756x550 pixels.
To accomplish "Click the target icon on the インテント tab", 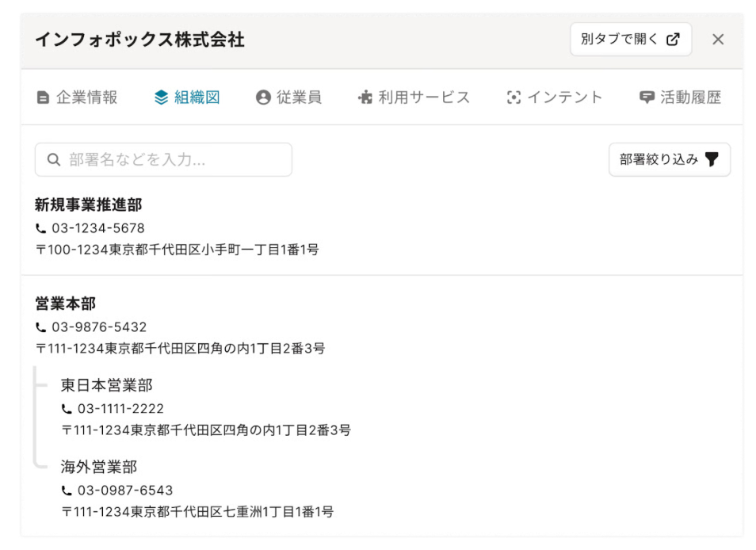I will [x=515, y=97].
